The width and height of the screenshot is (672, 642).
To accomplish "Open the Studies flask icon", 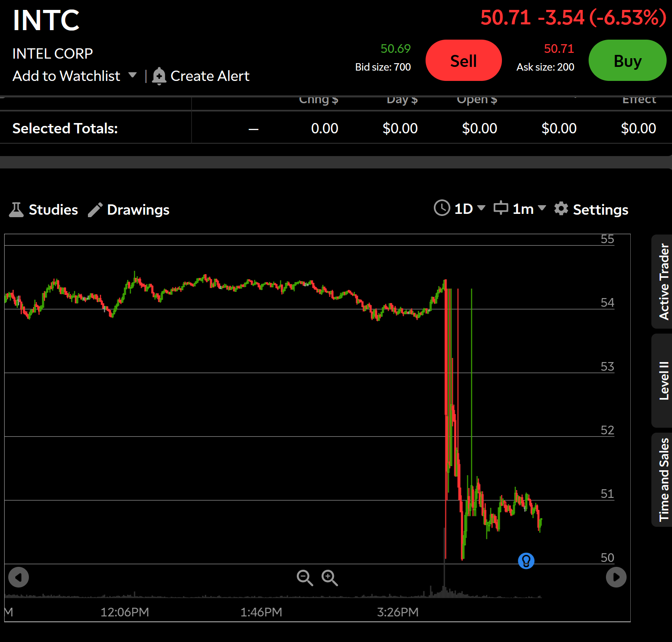I will 16,210.
